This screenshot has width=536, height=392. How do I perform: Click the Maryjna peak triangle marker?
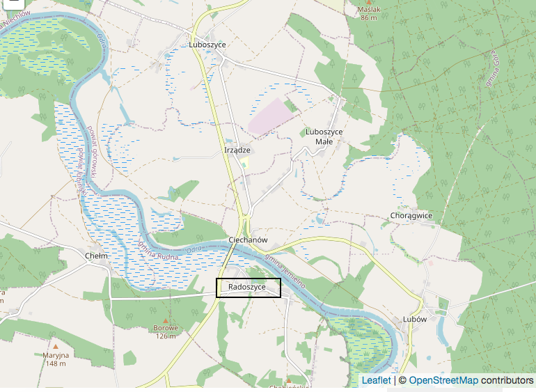56,347
